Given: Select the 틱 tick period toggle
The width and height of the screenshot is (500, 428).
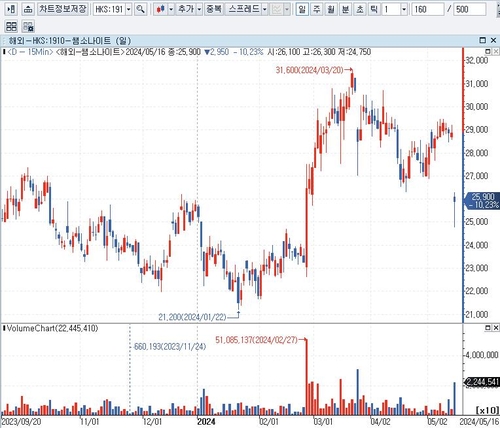Looking at the screenshot, I should (374, 9).
